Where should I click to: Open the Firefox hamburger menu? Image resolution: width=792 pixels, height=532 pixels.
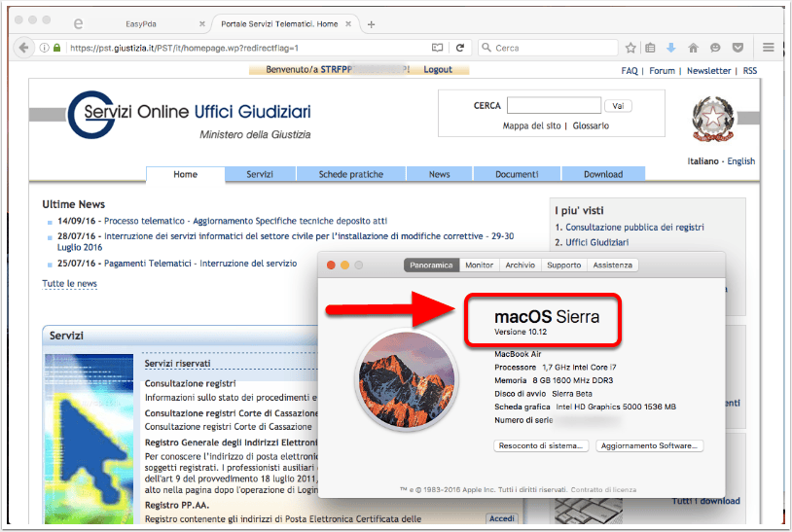(769, 48)
